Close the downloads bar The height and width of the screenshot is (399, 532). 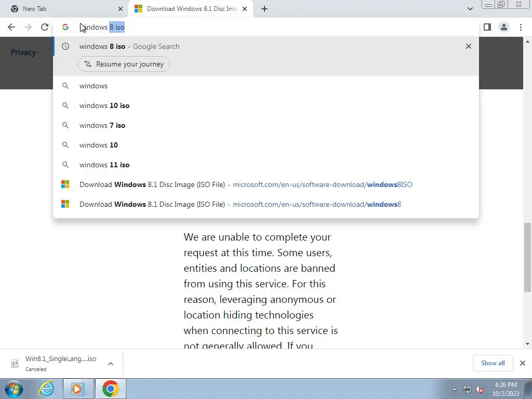pyautogui.click(x=523, y=363)
